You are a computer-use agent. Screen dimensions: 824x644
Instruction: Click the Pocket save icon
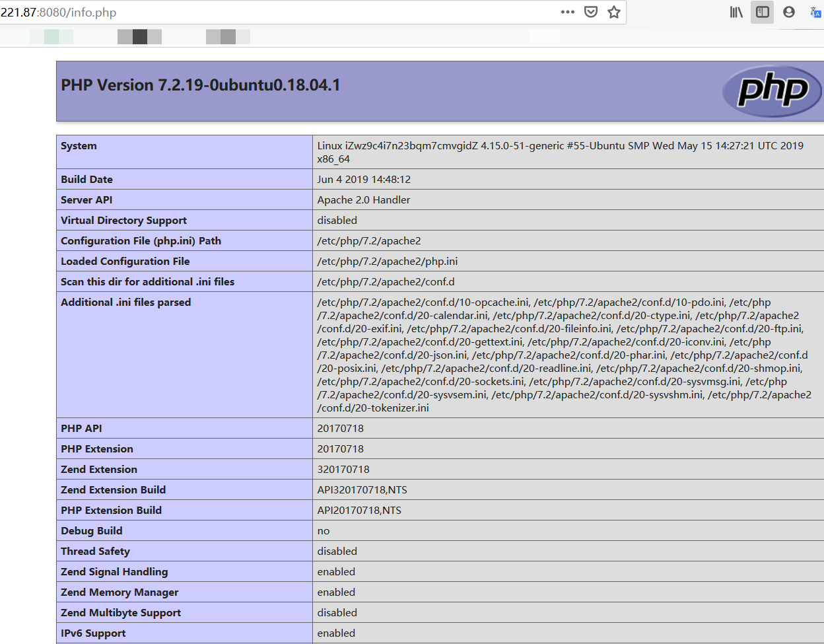point(591,12)
